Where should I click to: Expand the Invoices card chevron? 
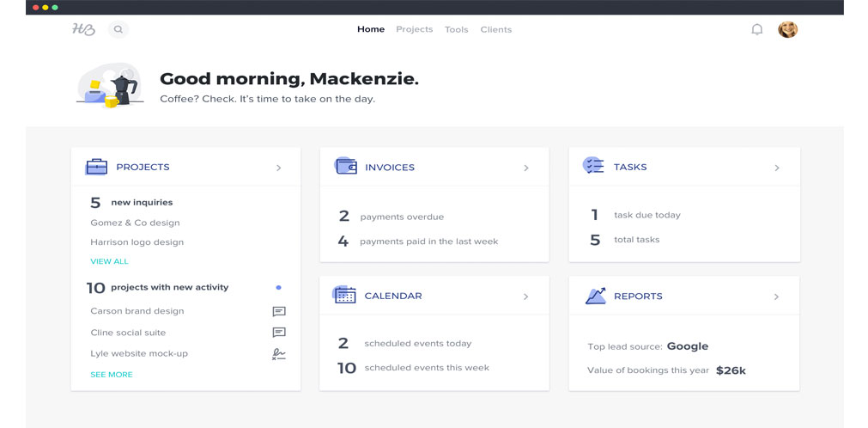coord(526,168)
